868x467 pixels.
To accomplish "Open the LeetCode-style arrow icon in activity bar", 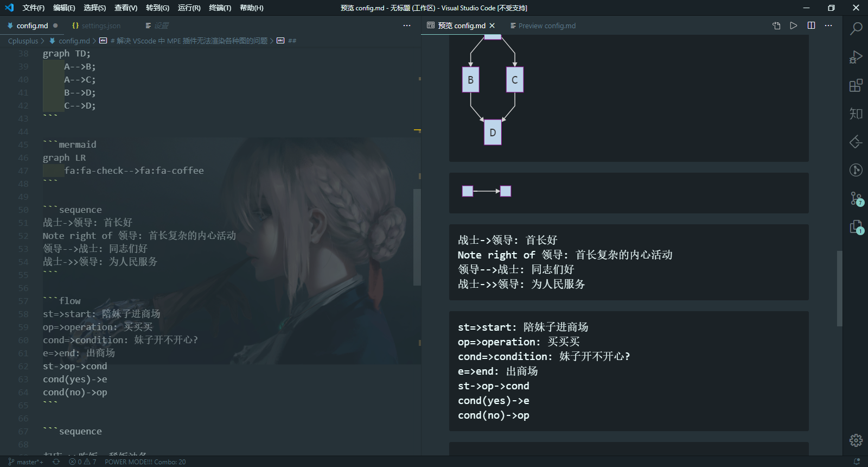I will click(x=856, y=142).
